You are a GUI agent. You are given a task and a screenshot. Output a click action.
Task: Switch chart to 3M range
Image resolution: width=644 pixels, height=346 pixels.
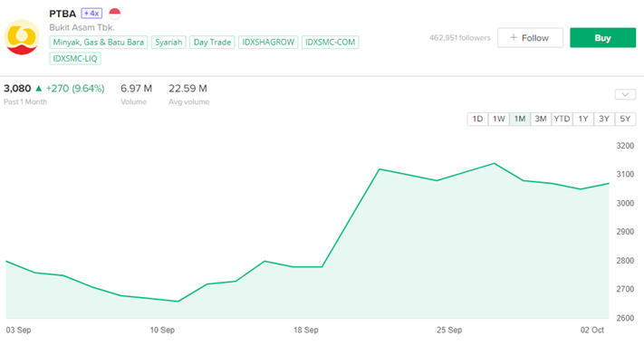541,120
